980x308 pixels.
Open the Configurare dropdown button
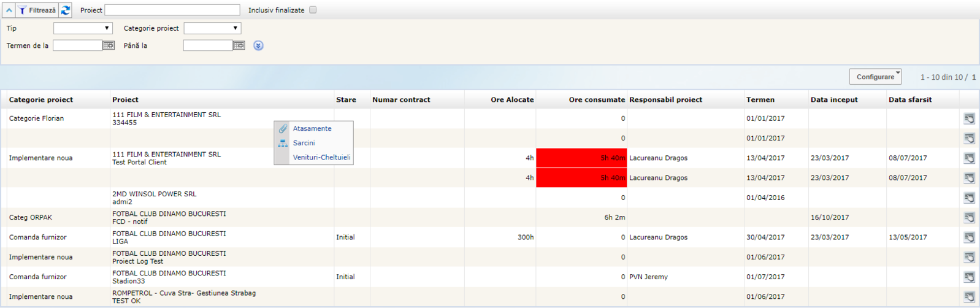click(x=875, y=77)
